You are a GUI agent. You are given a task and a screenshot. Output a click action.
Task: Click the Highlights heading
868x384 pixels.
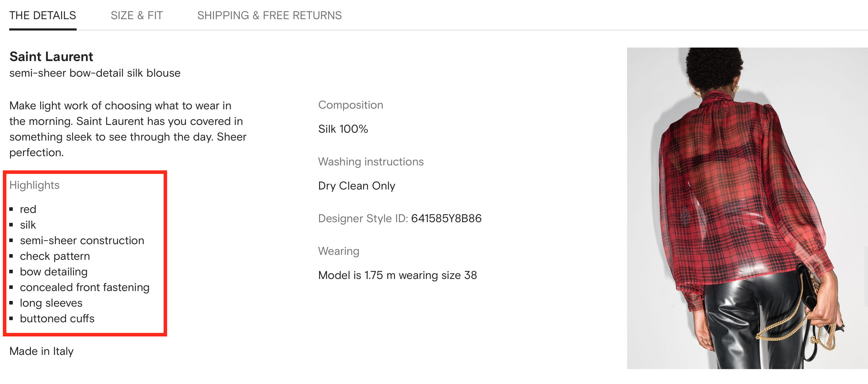click(34, 185)
